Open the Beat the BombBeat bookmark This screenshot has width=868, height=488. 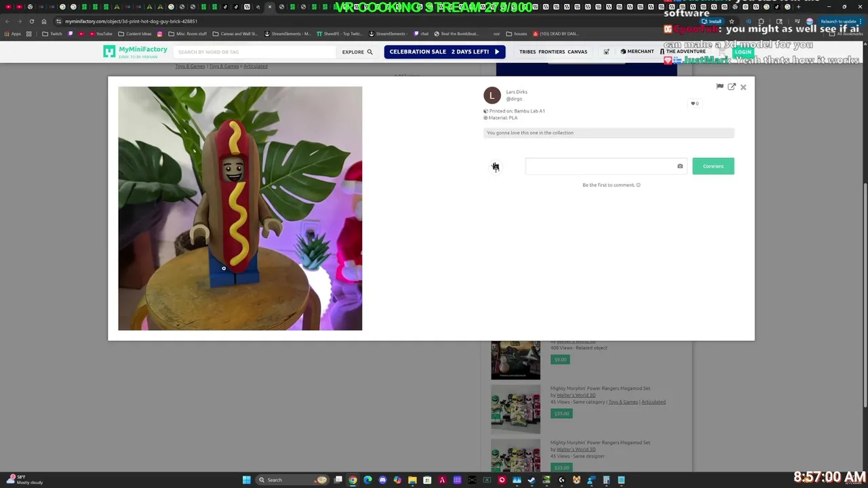(456, 34)
